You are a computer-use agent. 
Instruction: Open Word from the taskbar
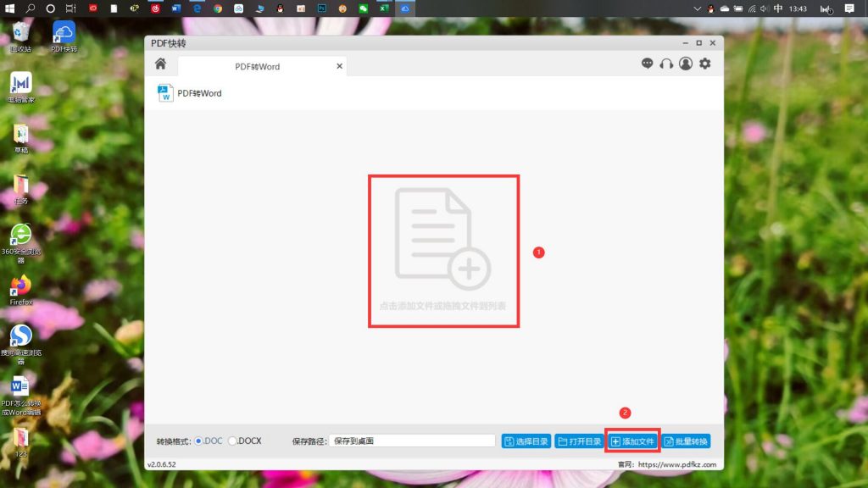pyautogui.click(x=176, y=8)
